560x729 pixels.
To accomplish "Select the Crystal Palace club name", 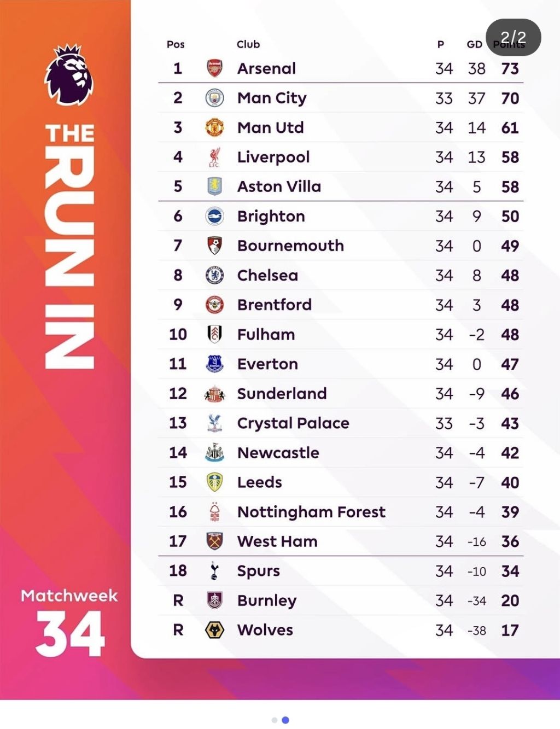I will (x=293, y=424).
